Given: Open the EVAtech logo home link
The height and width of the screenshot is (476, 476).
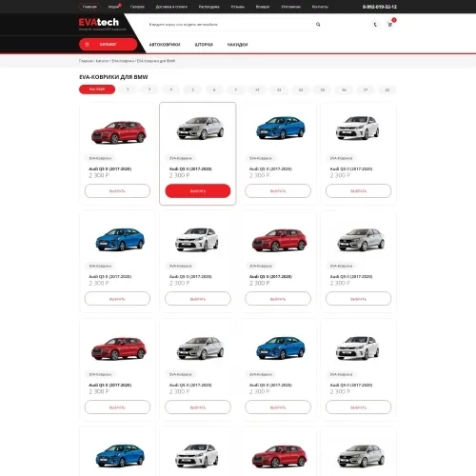Looking at the screenshot, I should (99, 22).
